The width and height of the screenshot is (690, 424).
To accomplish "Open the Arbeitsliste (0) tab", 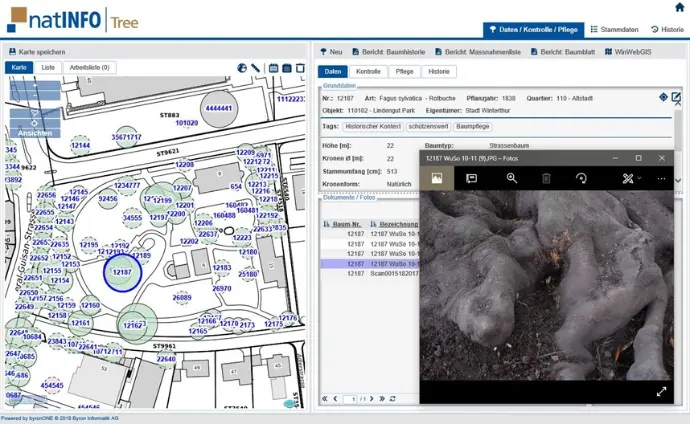I will click(89, 67).
